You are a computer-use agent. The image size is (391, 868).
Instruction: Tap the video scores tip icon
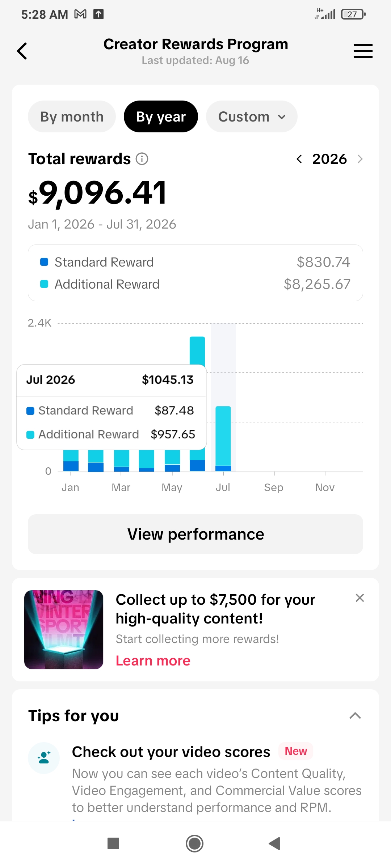point(44,758)
